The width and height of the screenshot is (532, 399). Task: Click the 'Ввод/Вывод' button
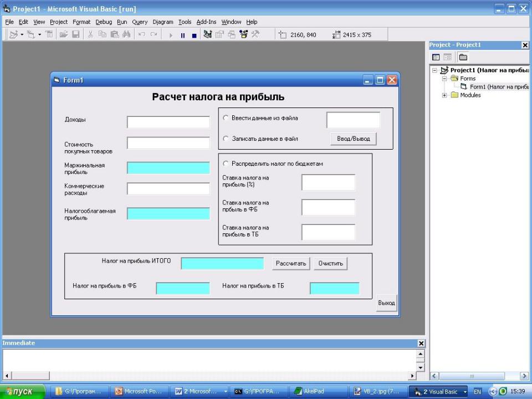354,139
